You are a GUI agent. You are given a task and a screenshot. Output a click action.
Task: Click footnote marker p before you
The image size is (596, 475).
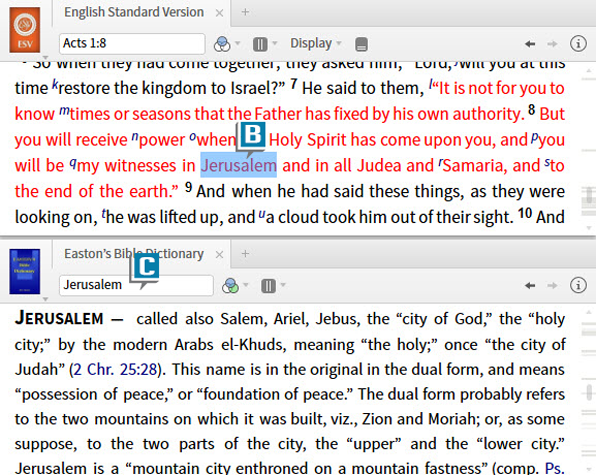tap(535, 138)
